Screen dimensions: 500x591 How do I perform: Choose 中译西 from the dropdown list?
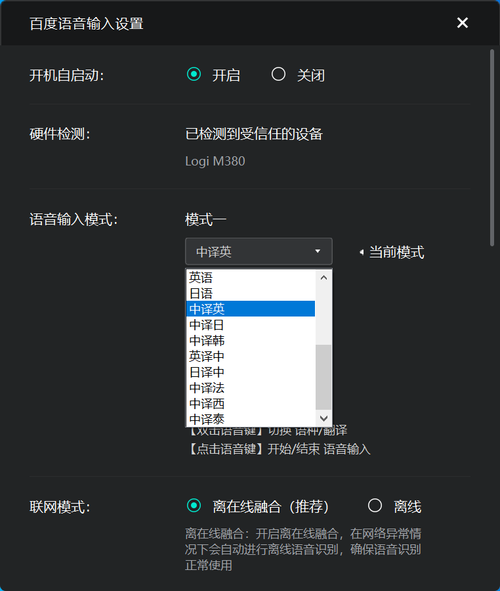coord(251,404)
